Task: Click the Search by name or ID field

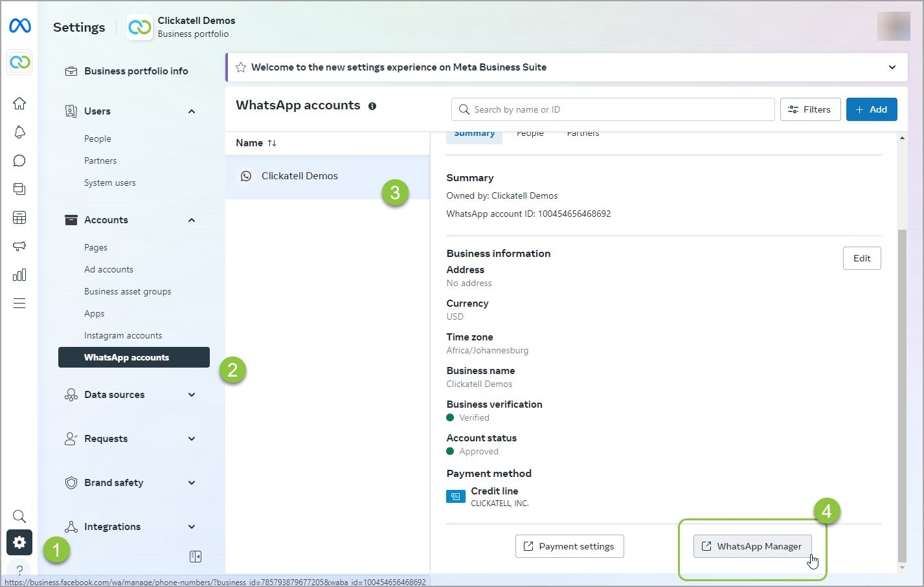Action: [x=613, y=109]
